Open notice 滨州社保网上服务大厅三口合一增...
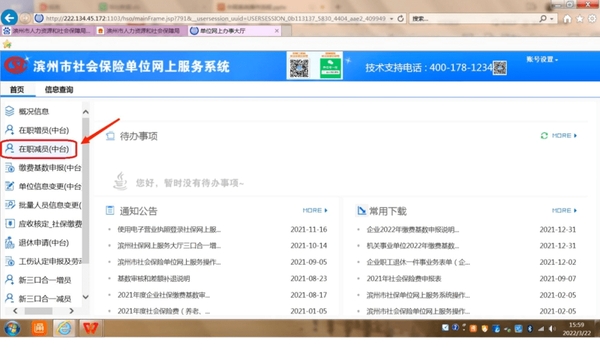The width and height of the screenshot is (600, 360). (x=169, y=246)
